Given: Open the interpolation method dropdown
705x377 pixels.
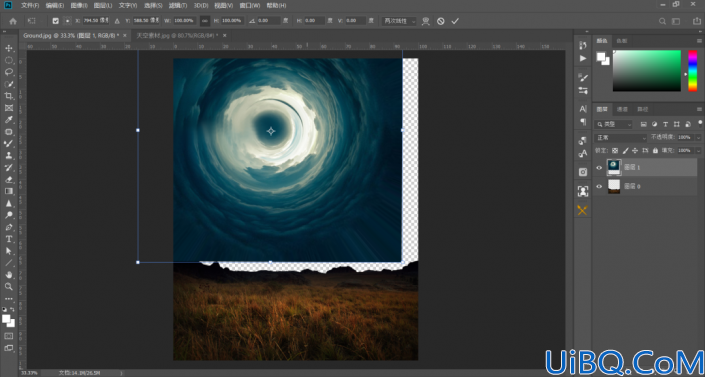Looking at the screenshot, I should [399, 21].
